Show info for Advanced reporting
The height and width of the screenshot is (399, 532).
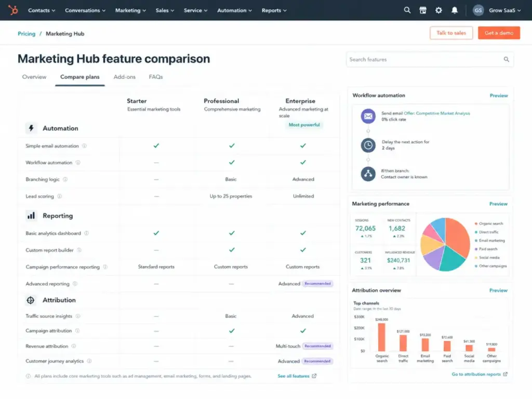75,284
